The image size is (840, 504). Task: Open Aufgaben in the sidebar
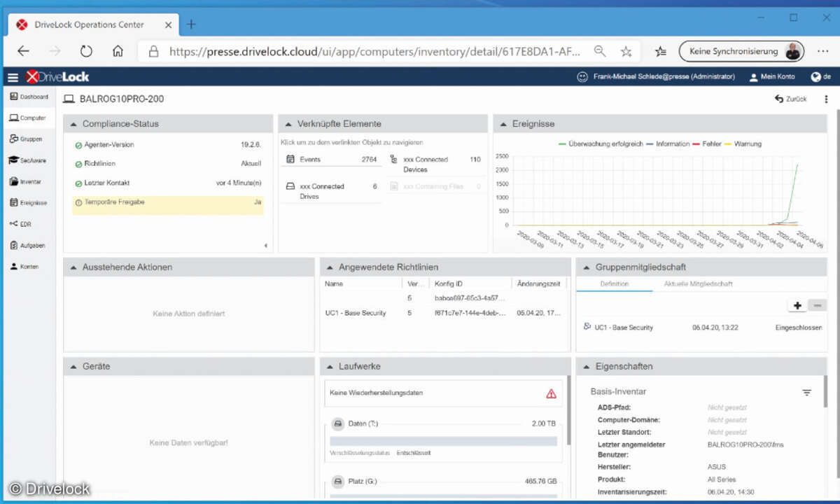click(28, 246)
